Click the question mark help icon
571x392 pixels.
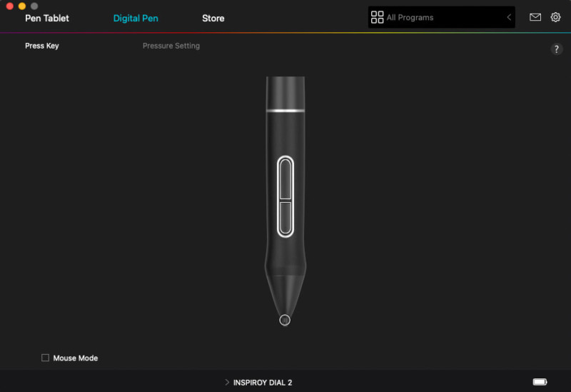tap(556, 49)
